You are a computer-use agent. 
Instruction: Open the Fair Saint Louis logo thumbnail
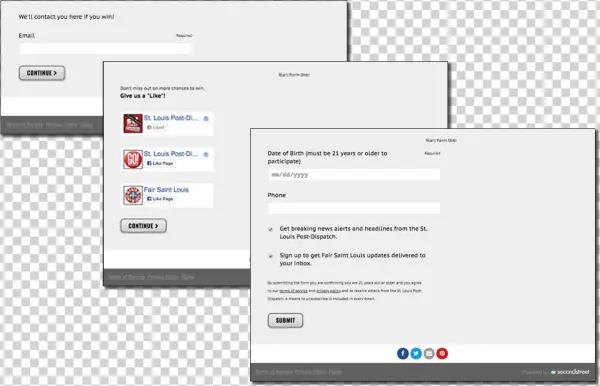point(133,195)
